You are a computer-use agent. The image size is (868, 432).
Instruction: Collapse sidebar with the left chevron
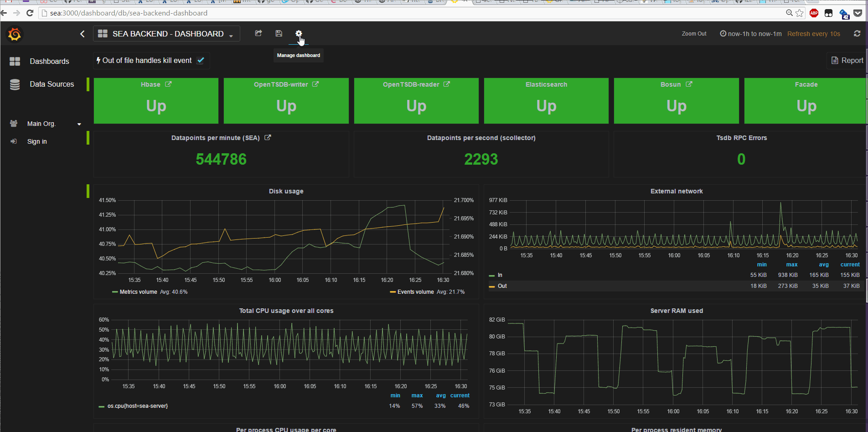[x=83, y=34]
